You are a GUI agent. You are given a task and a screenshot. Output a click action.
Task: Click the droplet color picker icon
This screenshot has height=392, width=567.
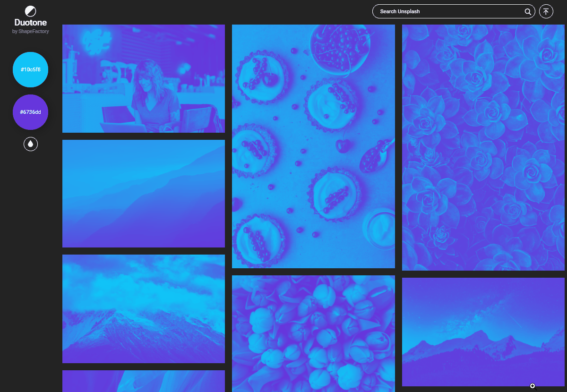coord(31,144)
